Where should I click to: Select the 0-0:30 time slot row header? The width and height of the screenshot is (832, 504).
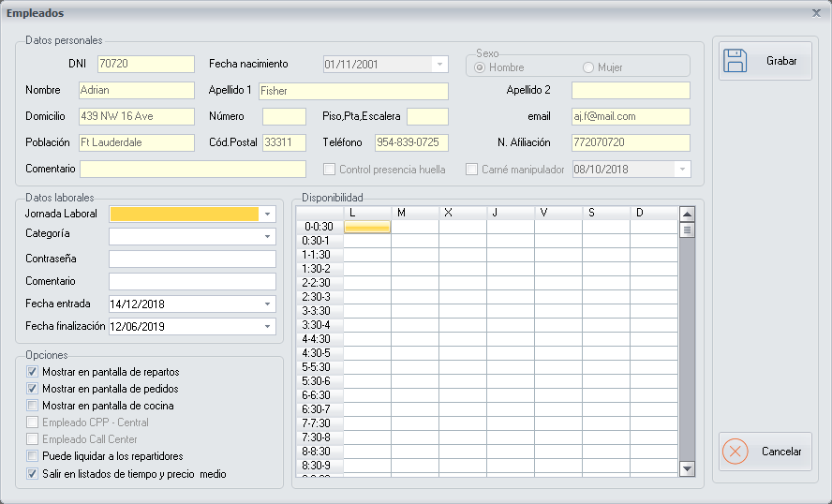click(x=319, y=227)
